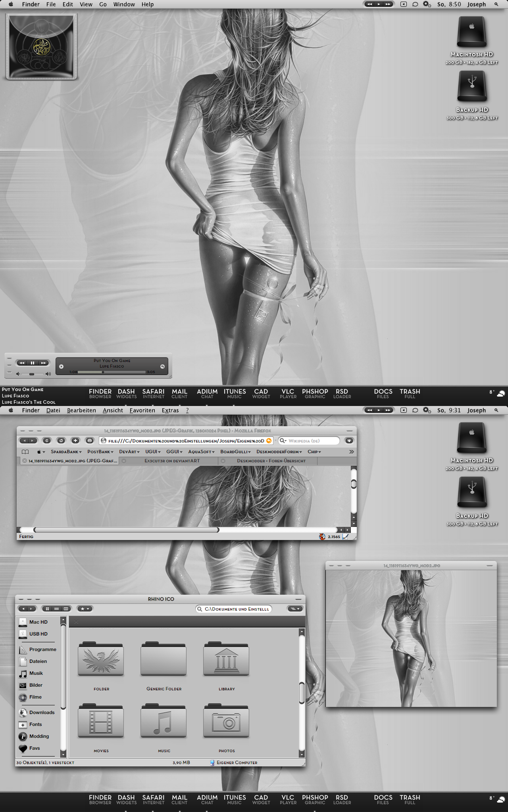The image size is (508, 812).
Task: Open the Extras menu
Action: tap(170, 410)
